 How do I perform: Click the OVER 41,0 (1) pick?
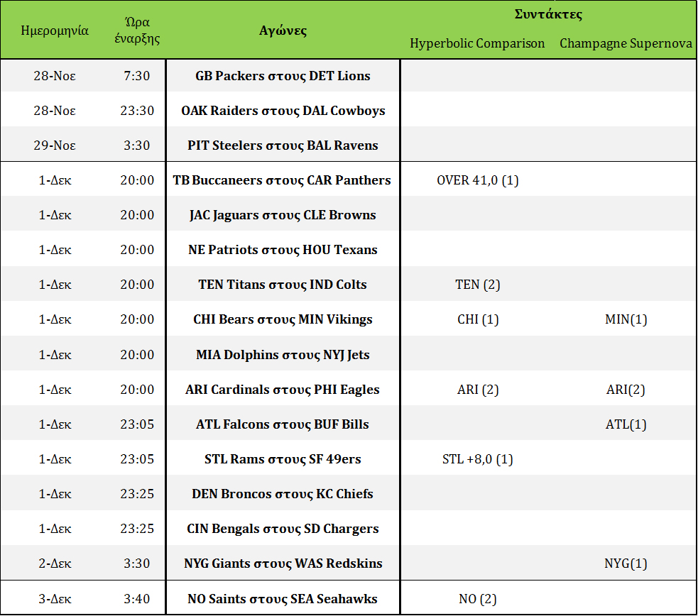pos(477,180)
